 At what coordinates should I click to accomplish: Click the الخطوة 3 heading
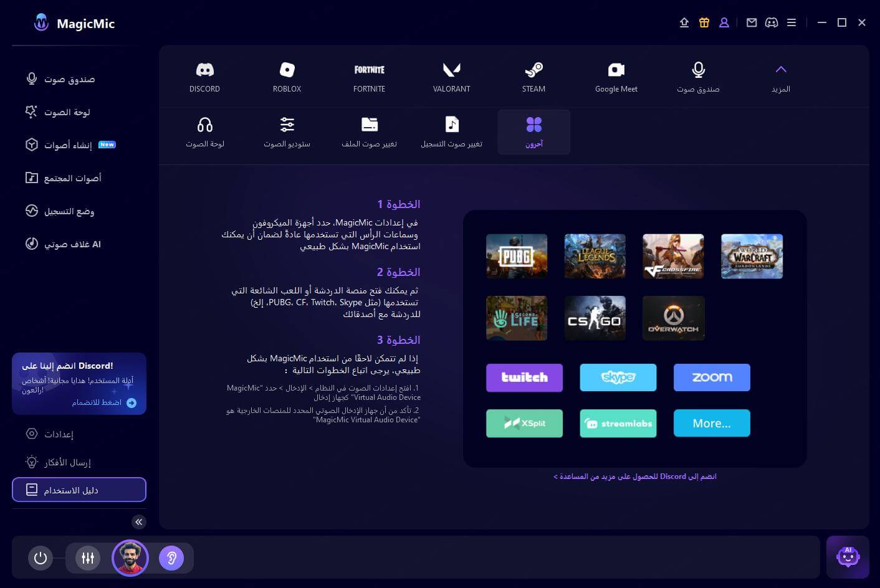398,340
